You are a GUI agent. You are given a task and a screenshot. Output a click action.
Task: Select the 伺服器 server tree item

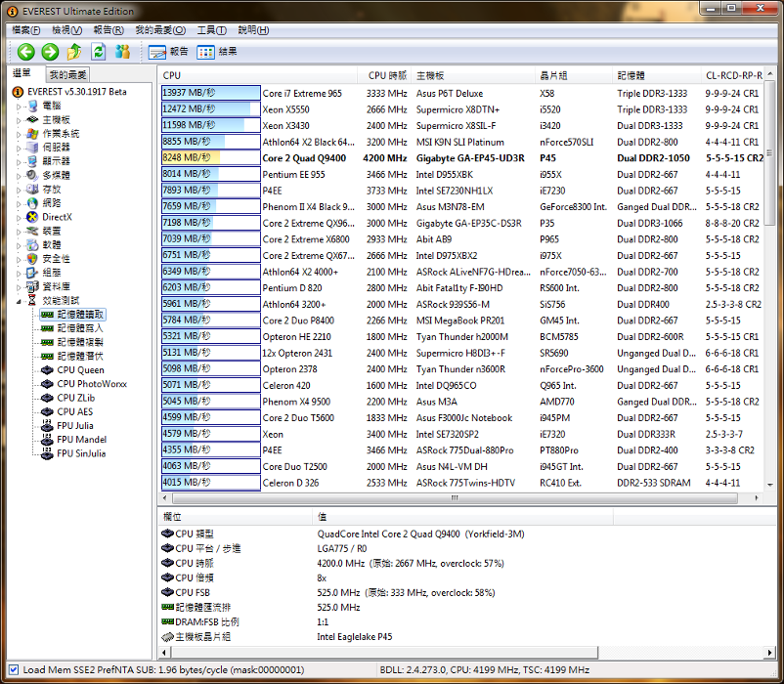click(56, 148)
